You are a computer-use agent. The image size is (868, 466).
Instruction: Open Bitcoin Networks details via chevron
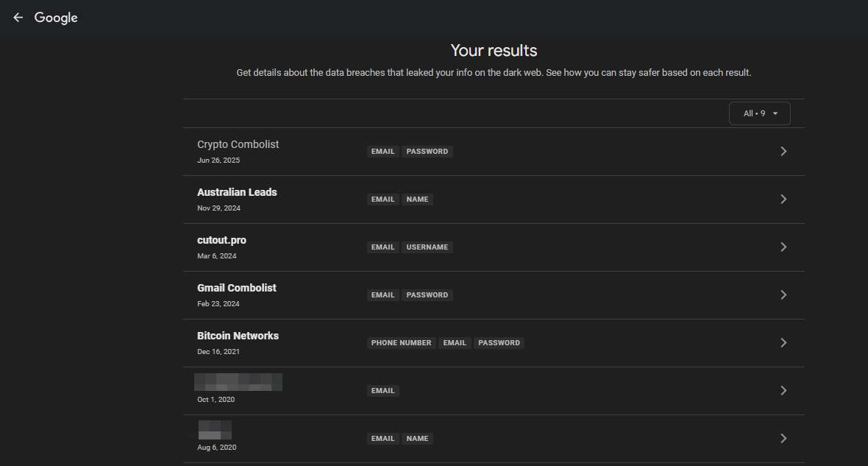point(783,343)
